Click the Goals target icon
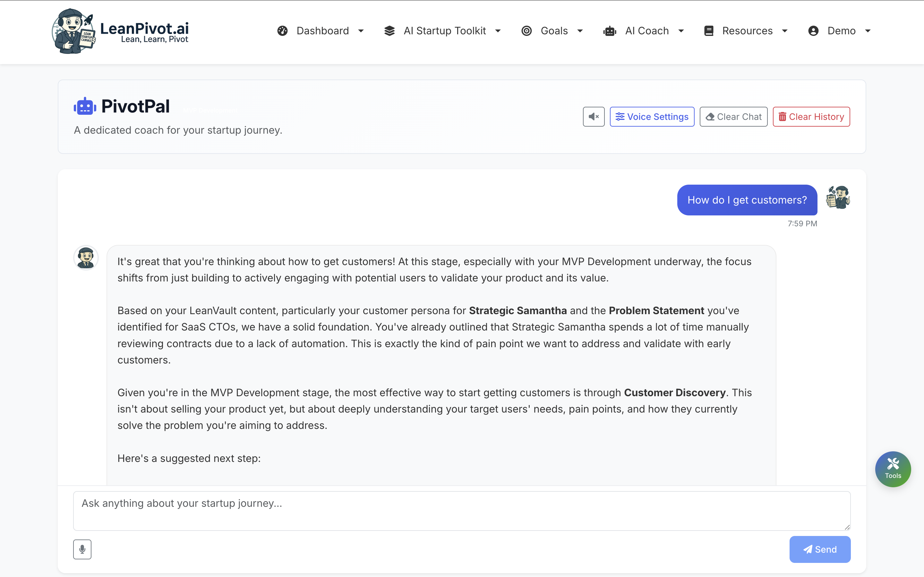924x577 pixels. pos(526,30)
